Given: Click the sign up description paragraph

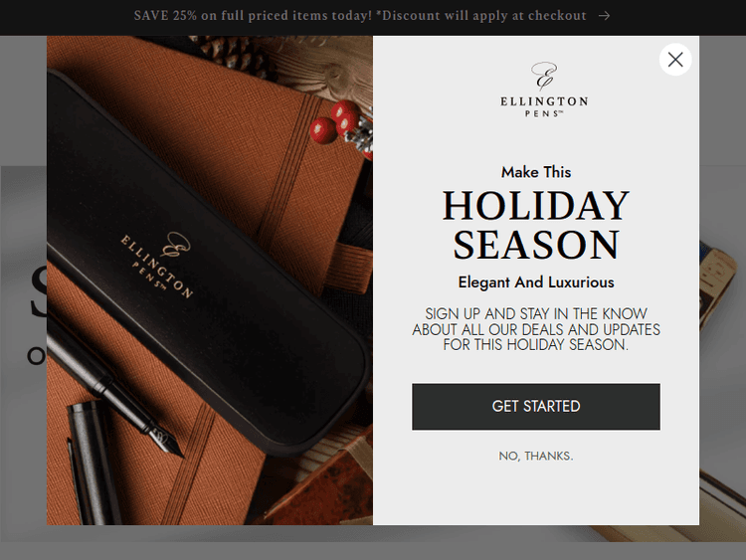Looking at the screenshot, I should 536,329.
